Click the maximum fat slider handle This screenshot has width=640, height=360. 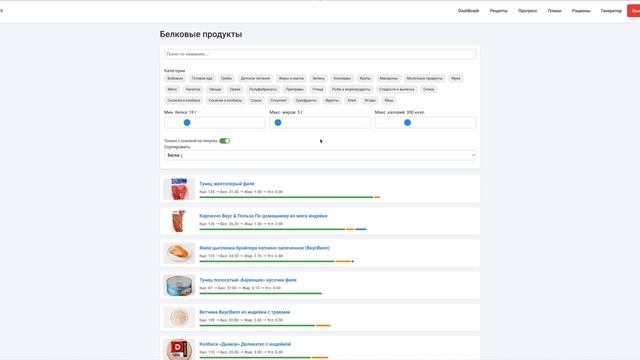pyautogui.click(x=278, y=122)
